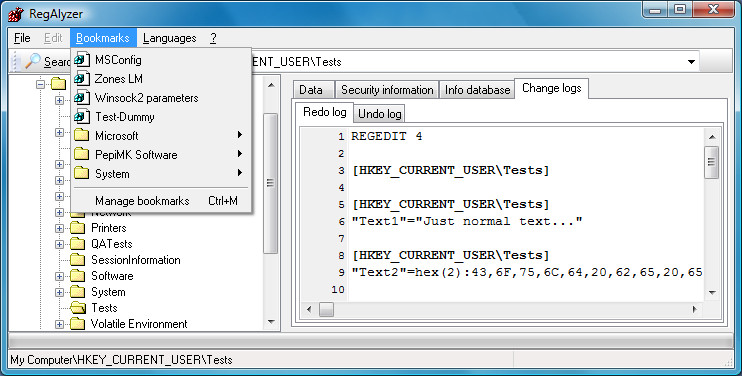Maximize the RegAlyzer window
The height and width of the screenshot is (376, 742).
click(680, 9)
